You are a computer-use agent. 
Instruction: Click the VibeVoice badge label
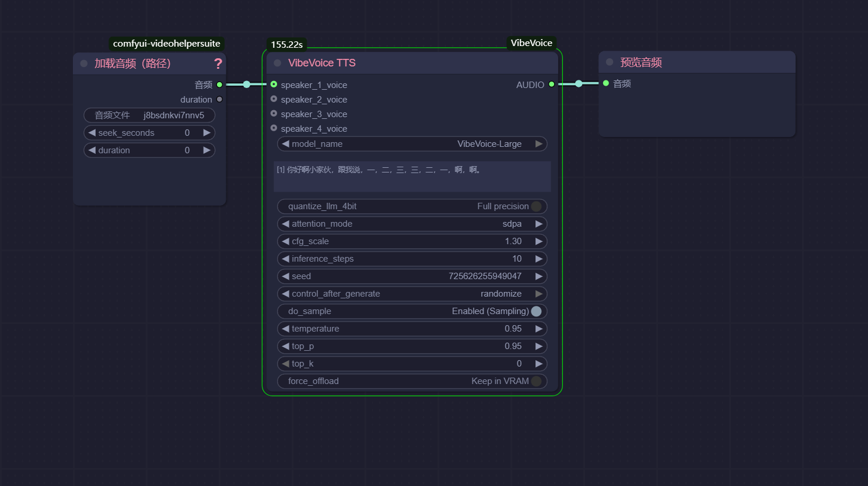coord(531,43)
